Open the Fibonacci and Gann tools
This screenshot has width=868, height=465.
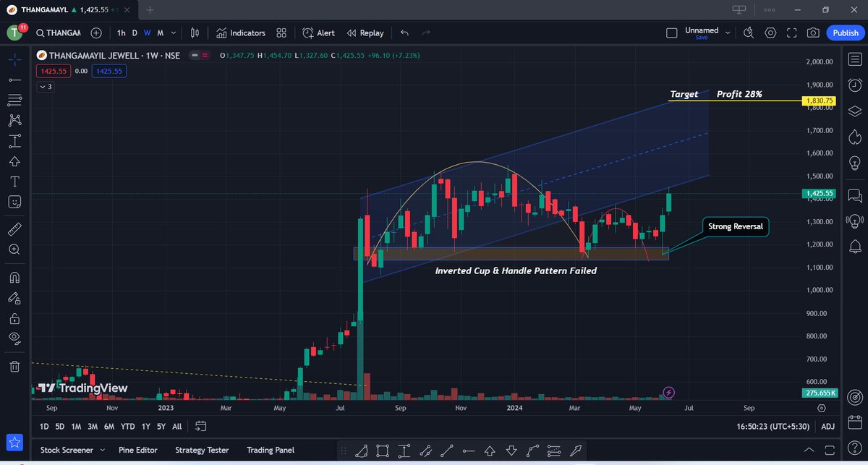point(14,100)
